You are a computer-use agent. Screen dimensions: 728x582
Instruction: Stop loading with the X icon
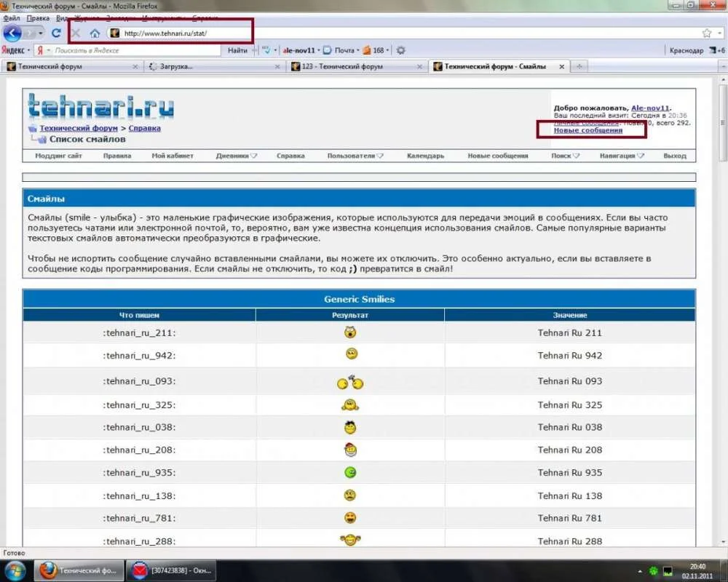[76, 33]
